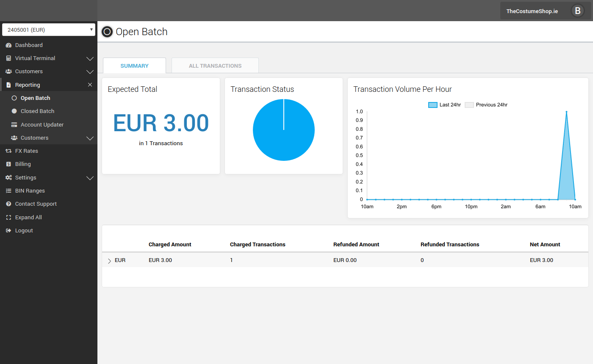Image resolution: width=593 pixels, height=364 pixels.
Task: Click the Closed Batch filled circle icon
Action: (x=14, y=111)
